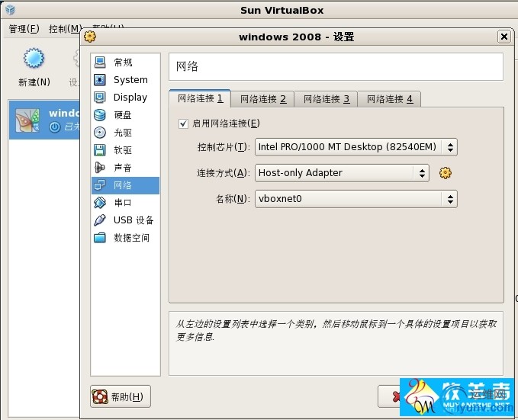Open the 控制(M) menu
518x420 pixels.
65,29
